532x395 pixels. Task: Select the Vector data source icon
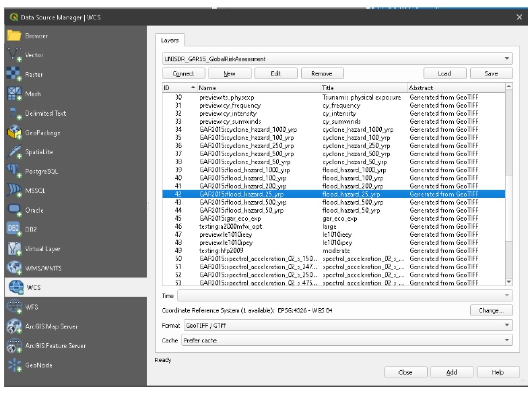click(14, 55)
